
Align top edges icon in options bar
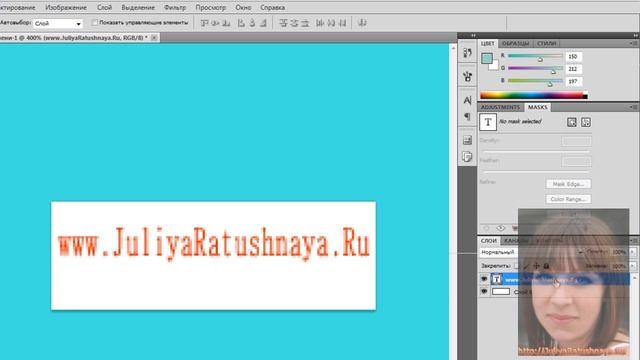pos(204,23)
